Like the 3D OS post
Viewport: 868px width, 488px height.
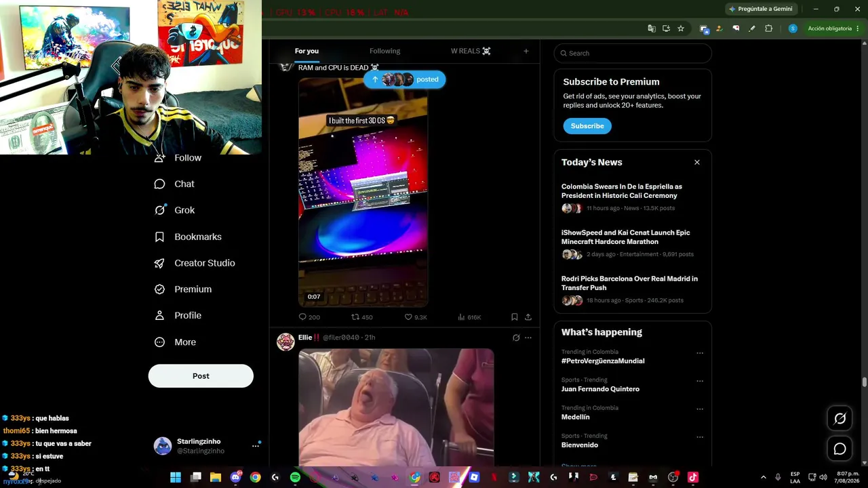coord(416,317)
